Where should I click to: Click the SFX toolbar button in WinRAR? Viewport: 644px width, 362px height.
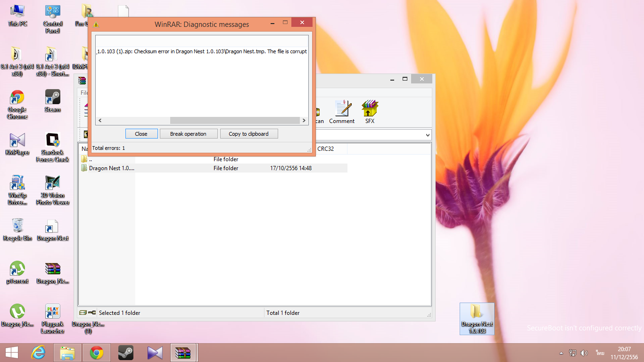pos(370,112)
